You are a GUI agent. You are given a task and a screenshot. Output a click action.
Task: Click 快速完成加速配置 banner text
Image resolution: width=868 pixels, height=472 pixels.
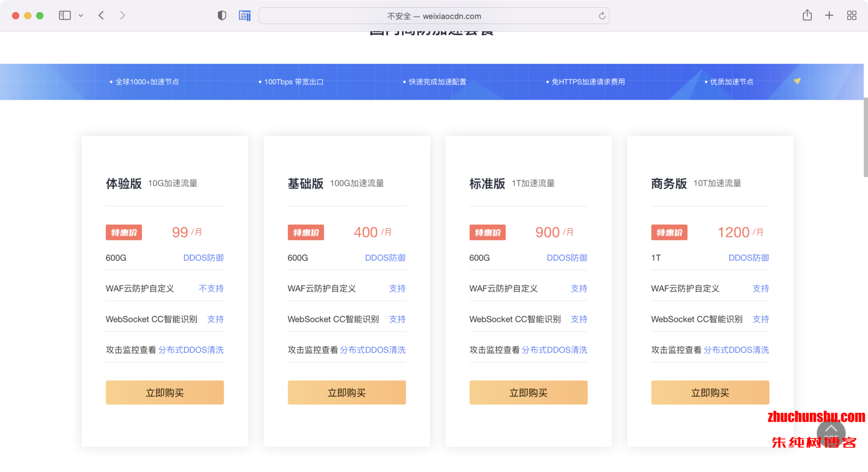pyautogui.click(x=437, y=82)
